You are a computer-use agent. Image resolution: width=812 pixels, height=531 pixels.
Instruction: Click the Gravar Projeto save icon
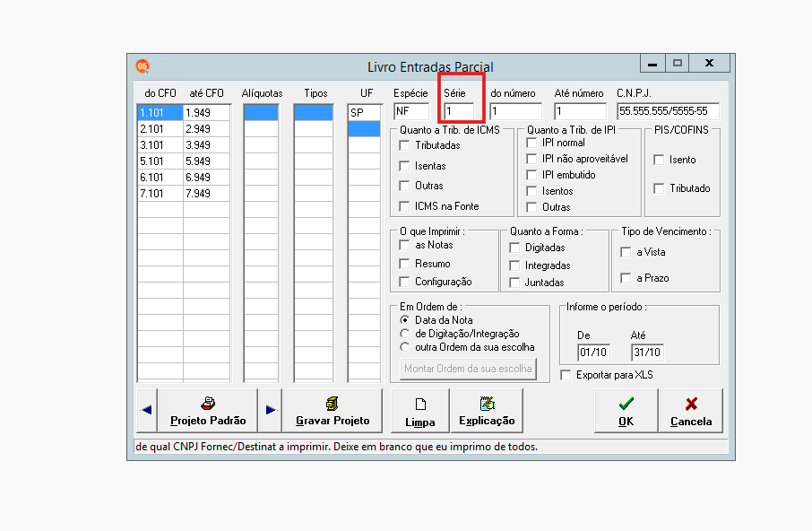tap(333, 403)
